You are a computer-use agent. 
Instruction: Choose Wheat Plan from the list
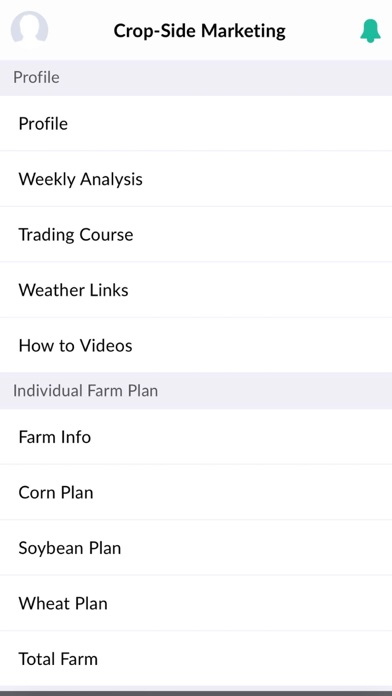coord(196,603)
